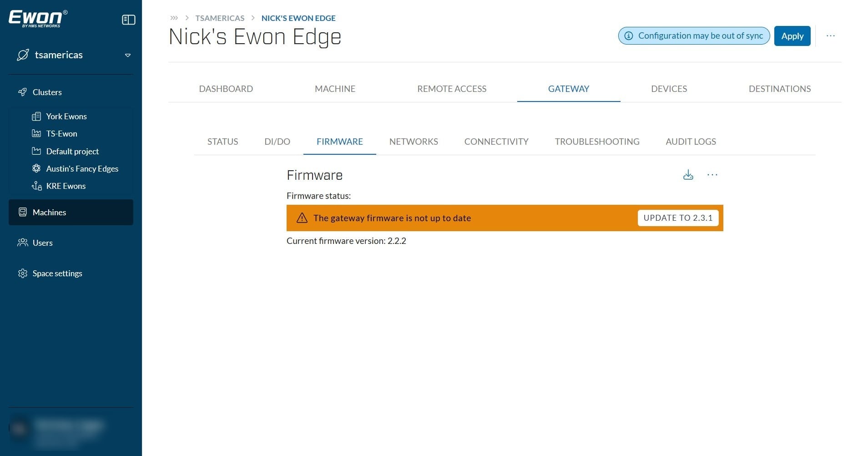Open the TROUBLESHOOTING sub-tab
Image resolution: width=868 pixels, height=456 pixels.
(x=597, y=142)
